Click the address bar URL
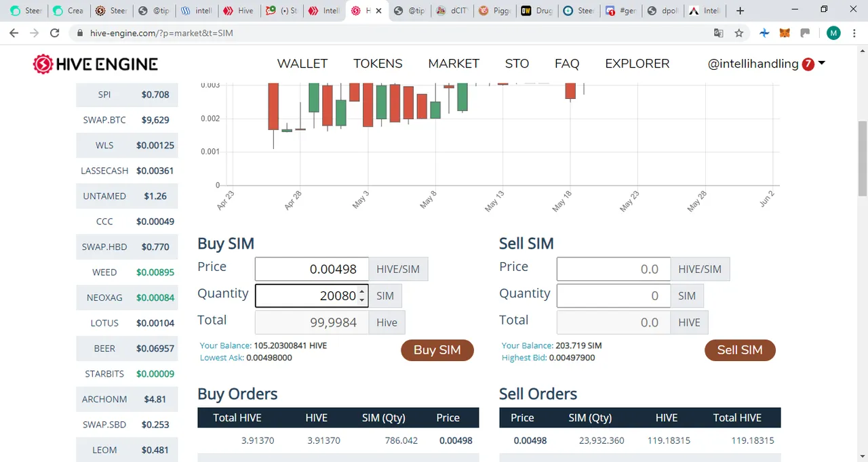The height and width of the screenshot is (462, 868). [x=161, y=33]
